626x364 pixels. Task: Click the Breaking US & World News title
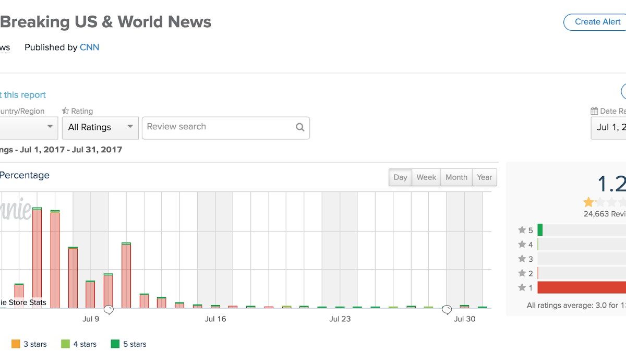click(105, 22)
